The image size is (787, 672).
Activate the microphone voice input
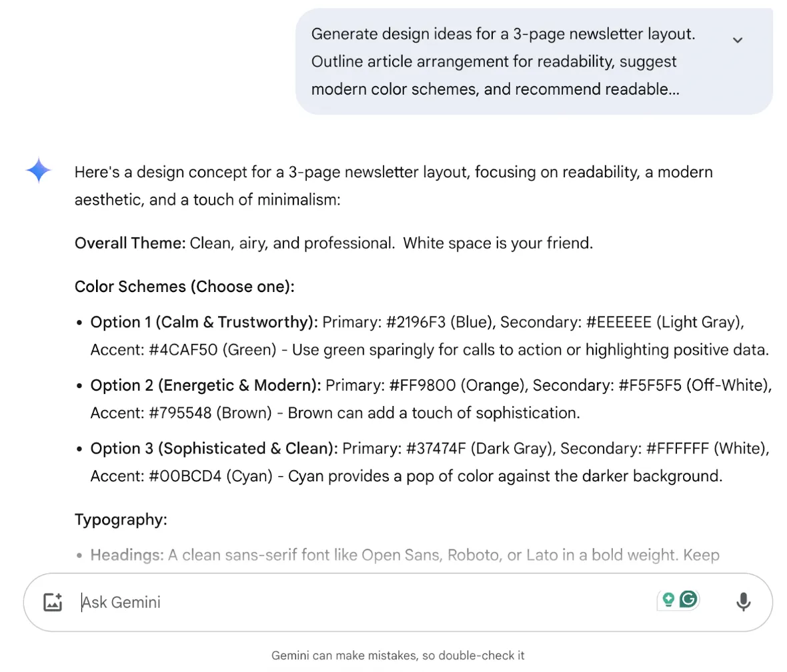[744, 601]
